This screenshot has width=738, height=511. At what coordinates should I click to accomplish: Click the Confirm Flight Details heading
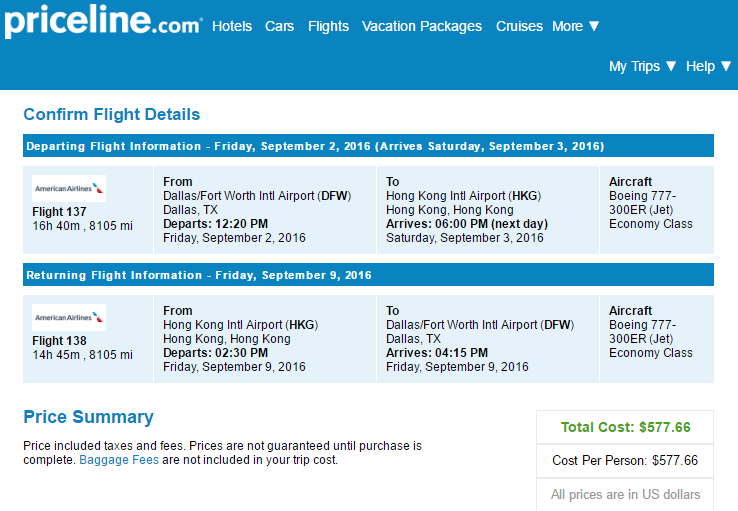(x=112, y=114)
